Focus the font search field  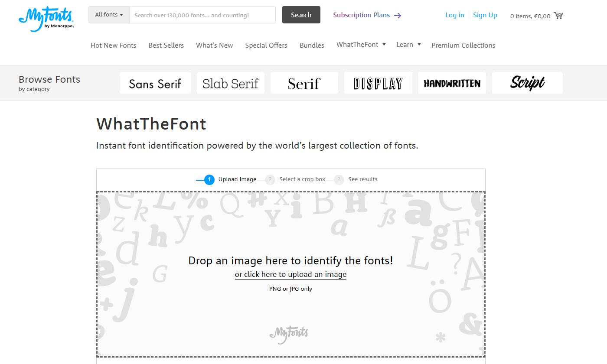click(x=202, y=15)
